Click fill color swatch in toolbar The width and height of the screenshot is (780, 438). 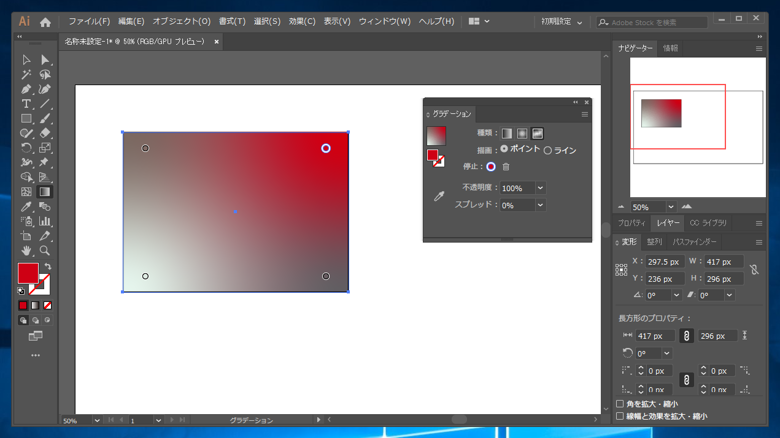[28, 273]
